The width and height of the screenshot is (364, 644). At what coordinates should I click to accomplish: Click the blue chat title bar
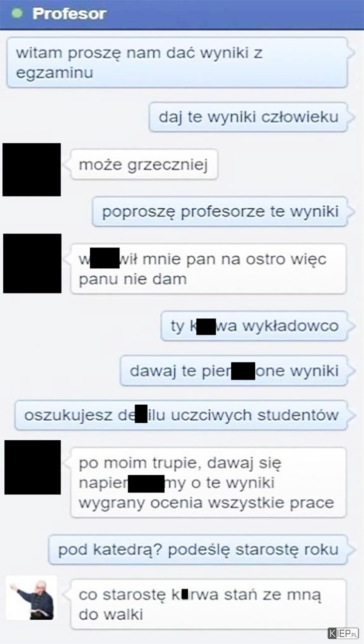[x=182, y=15]
